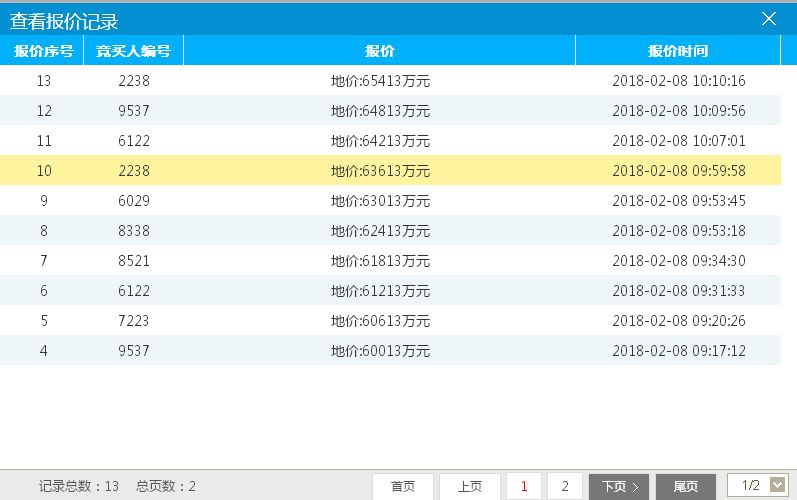
Task: Select bidder number 8521 in row 7
Action: click(x=133, y=261)
